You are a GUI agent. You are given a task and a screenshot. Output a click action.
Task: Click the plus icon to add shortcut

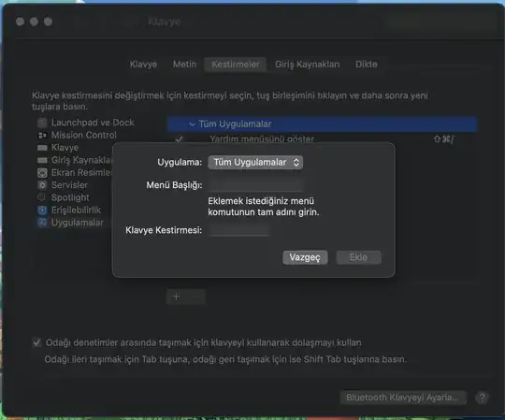click(176, 297)
